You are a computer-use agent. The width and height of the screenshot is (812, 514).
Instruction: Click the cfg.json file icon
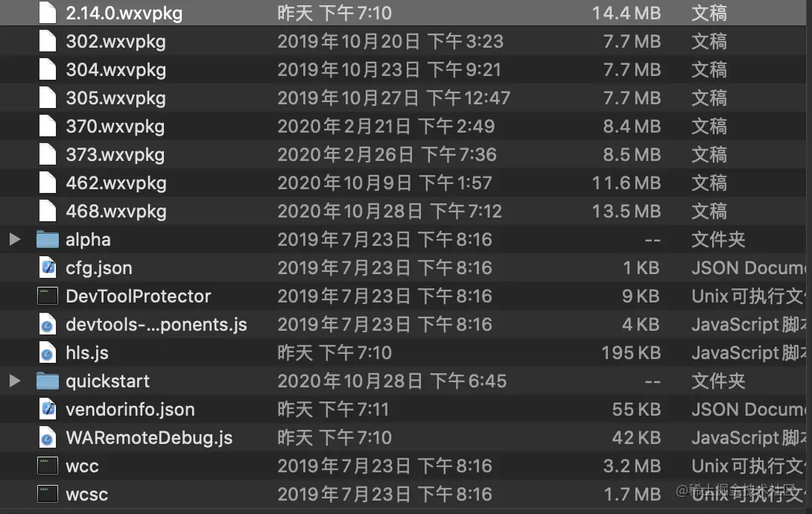[x=48, y=268]
